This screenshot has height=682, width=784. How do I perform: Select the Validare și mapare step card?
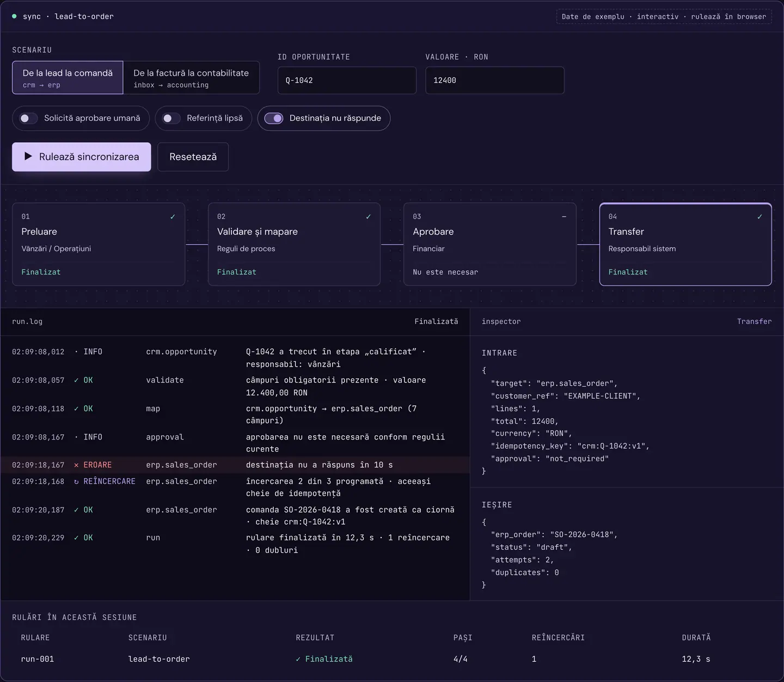[x=294, y=245]
